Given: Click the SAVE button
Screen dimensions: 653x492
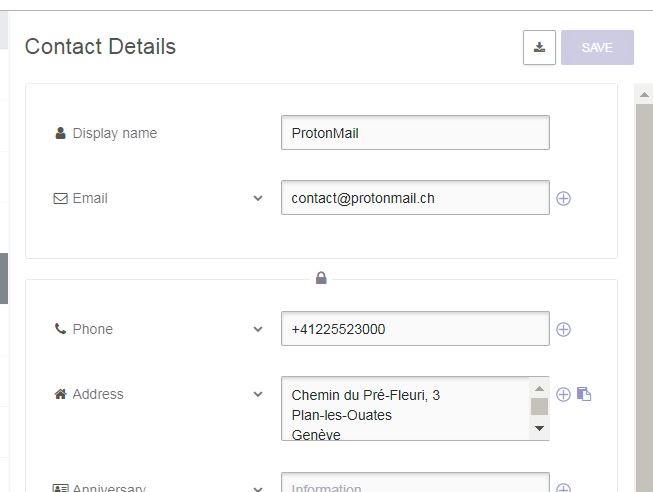Looking at the screenshot, I should [x=597, y=47].
